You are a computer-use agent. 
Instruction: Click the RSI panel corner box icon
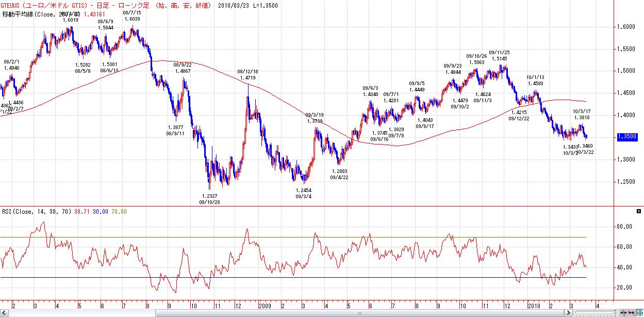639,211
